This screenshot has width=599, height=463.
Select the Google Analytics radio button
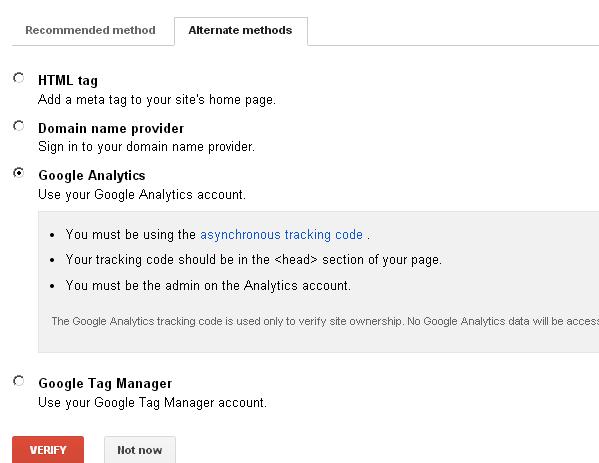click(x=18, y=173)
